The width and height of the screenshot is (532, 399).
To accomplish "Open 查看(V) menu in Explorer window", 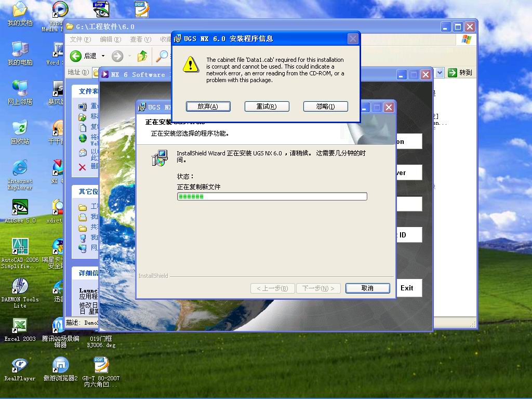I will click(140, 39).
